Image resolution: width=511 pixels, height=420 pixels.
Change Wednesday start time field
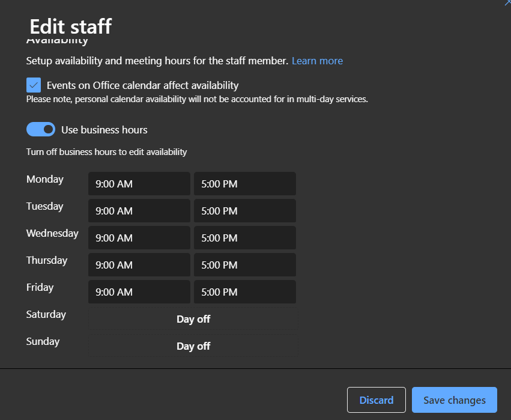pyautogui.click(x=139, y=238)
